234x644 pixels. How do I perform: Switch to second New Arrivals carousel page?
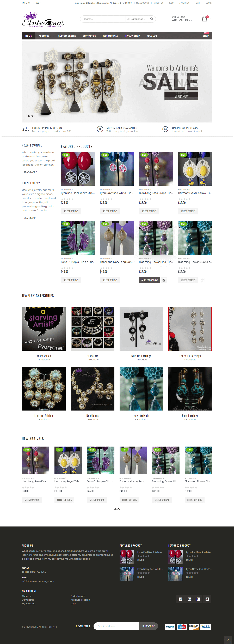(x=119, y=509)
